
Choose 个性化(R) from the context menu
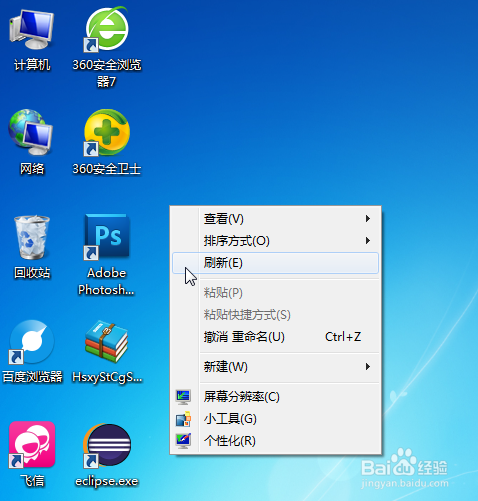tap(275, 441)
